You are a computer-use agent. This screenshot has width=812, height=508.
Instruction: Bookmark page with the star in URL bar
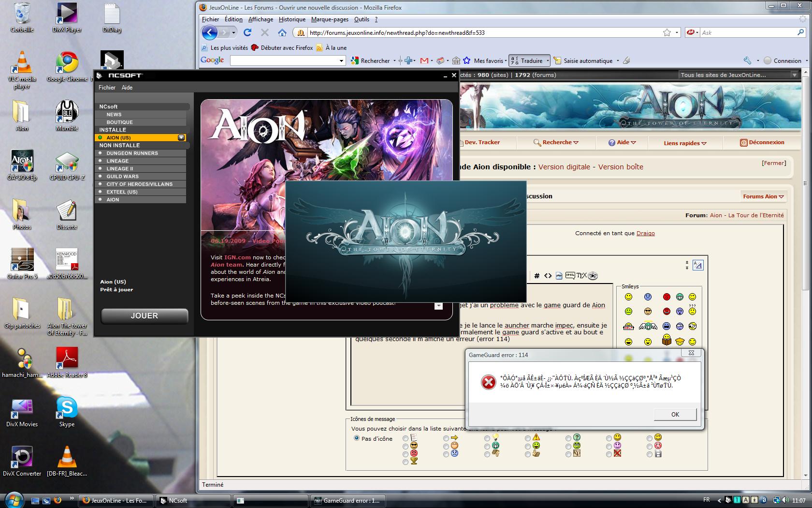click(x=667, y=32)
